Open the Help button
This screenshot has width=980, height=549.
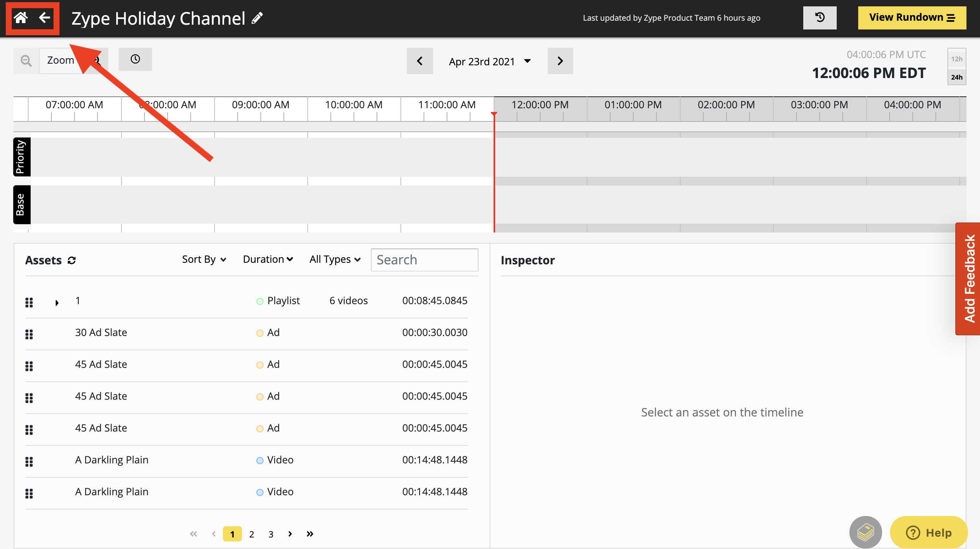(929, 532)
